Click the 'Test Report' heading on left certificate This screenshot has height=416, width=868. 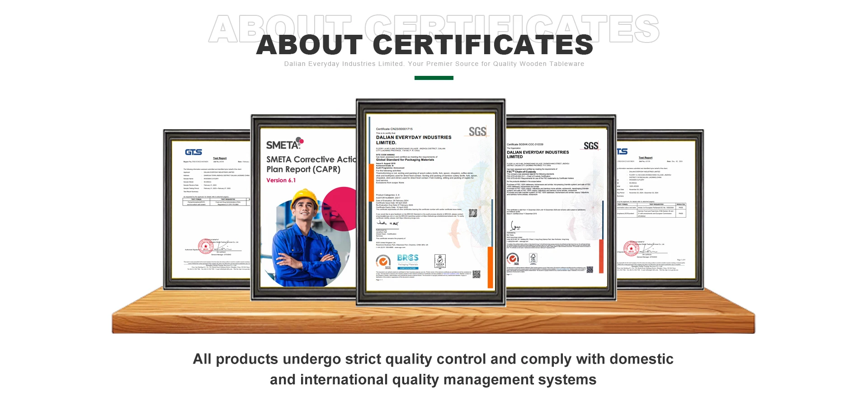click(220, 158)
